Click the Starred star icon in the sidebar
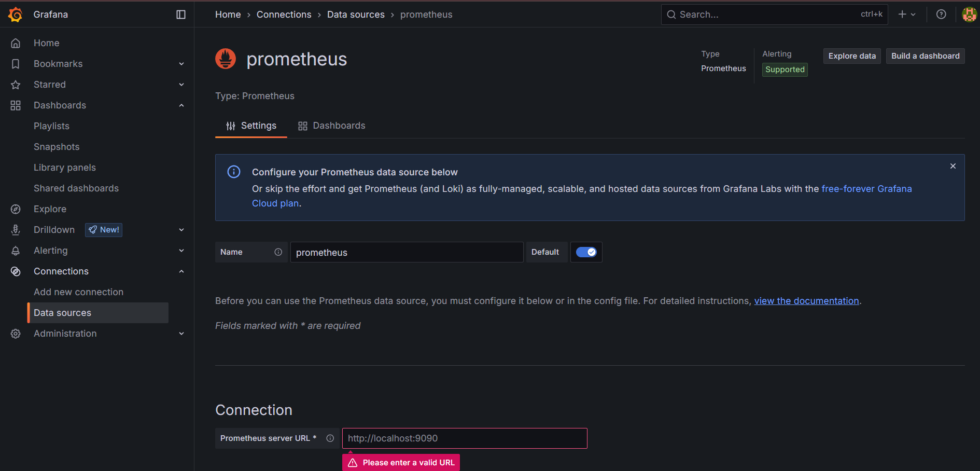 click(x=16, y=85)
